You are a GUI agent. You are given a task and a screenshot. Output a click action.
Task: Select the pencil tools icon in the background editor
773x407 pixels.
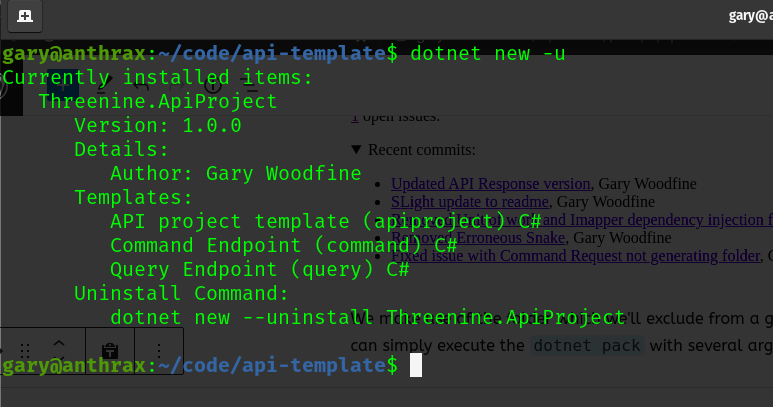click(104, 84)
